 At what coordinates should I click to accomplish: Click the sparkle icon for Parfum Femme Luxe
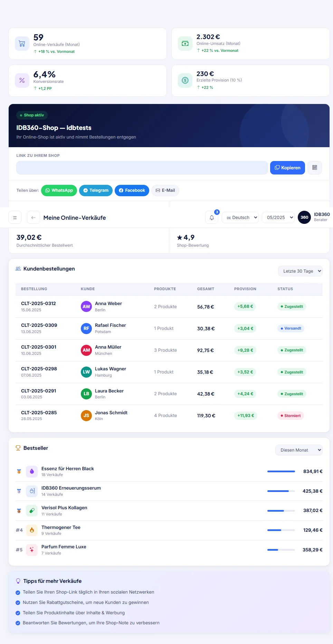click(32, 550)
